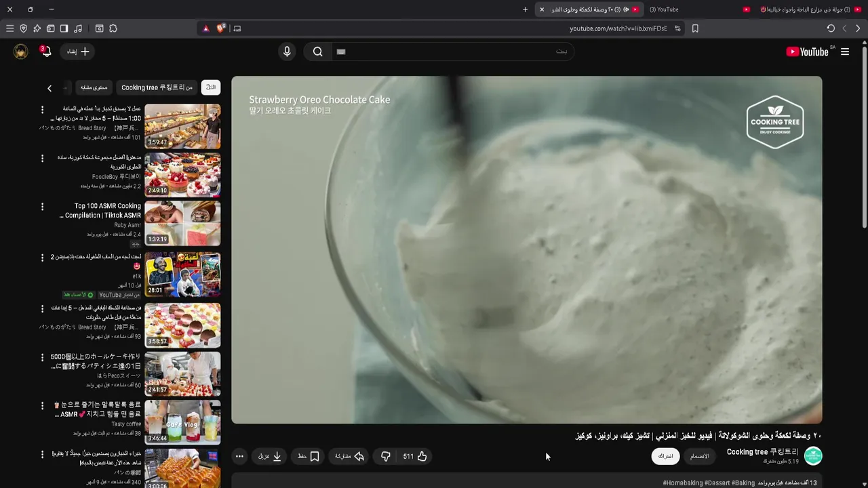Open the media playlist music note icon

click(x=78, y=28)
